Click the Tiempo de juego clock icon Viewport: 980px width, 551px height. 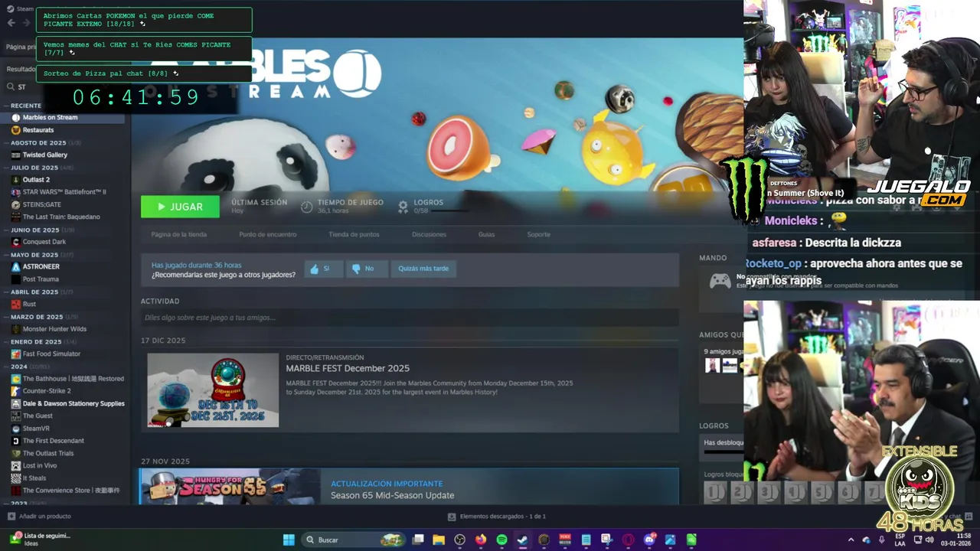pyautogui.click(x=306, y=207)
